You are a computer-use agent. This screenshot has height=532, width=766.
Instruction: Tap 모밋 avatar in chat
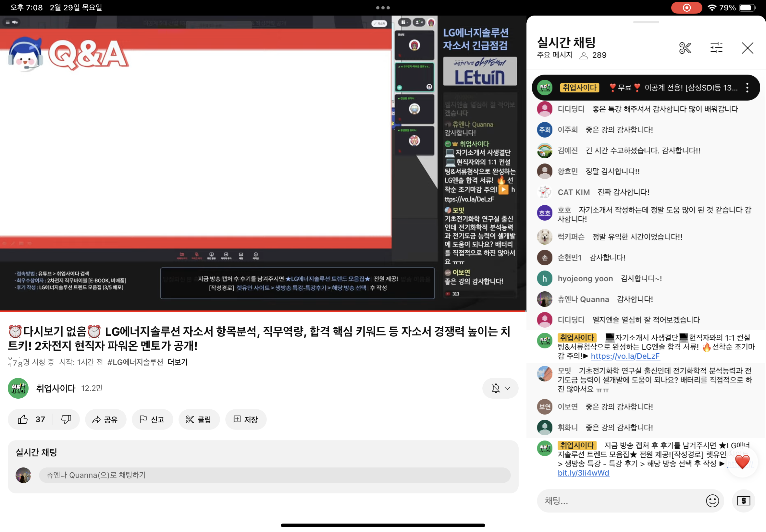point(544,374)
